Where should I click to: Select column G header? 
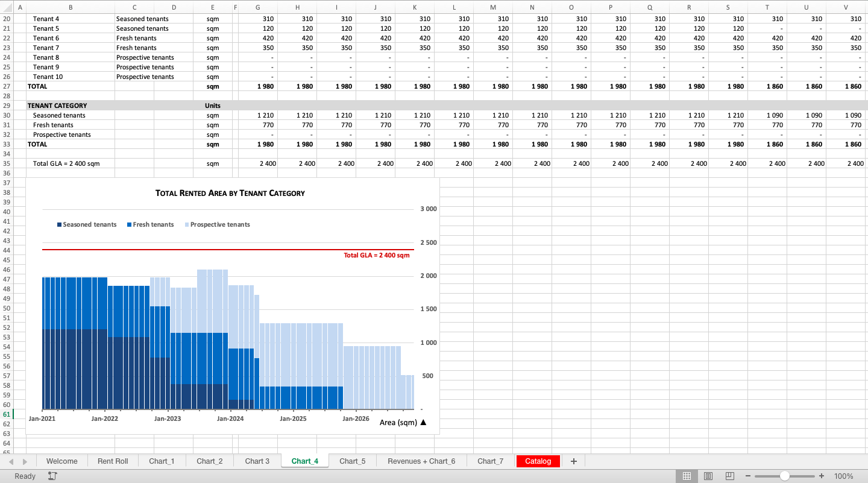point(258,7)
